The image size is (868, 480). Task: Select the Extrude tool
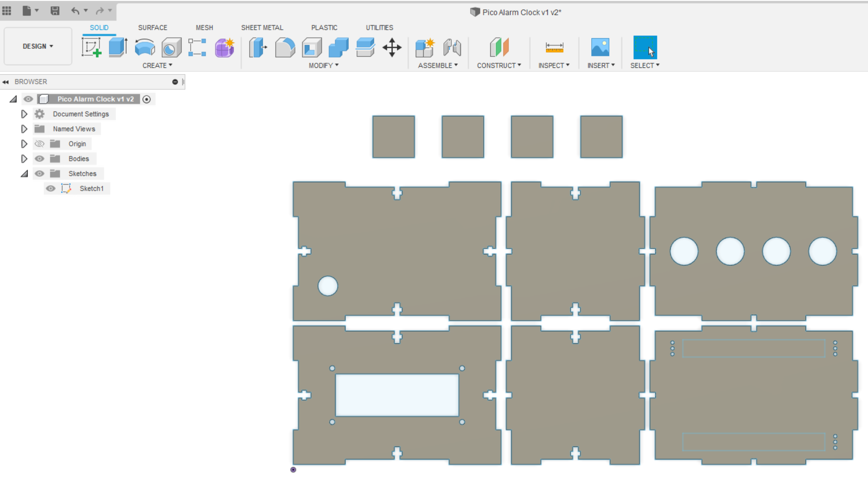pyautogui.click(x=118, y=47)
